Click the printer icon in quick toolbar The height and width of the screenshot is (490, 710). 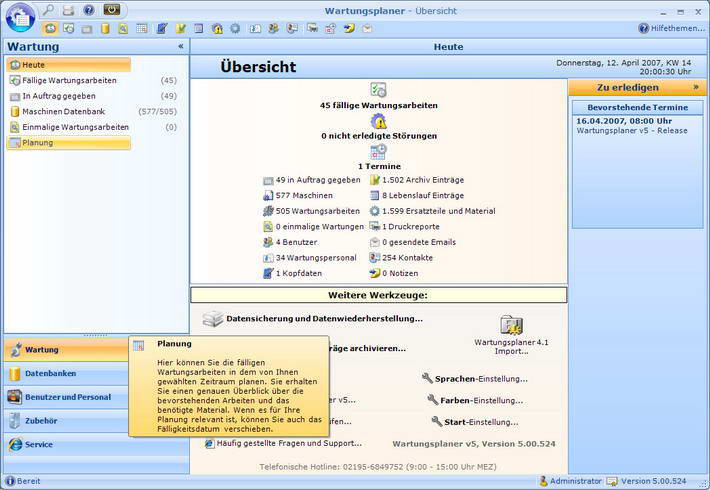pos(68,10)
